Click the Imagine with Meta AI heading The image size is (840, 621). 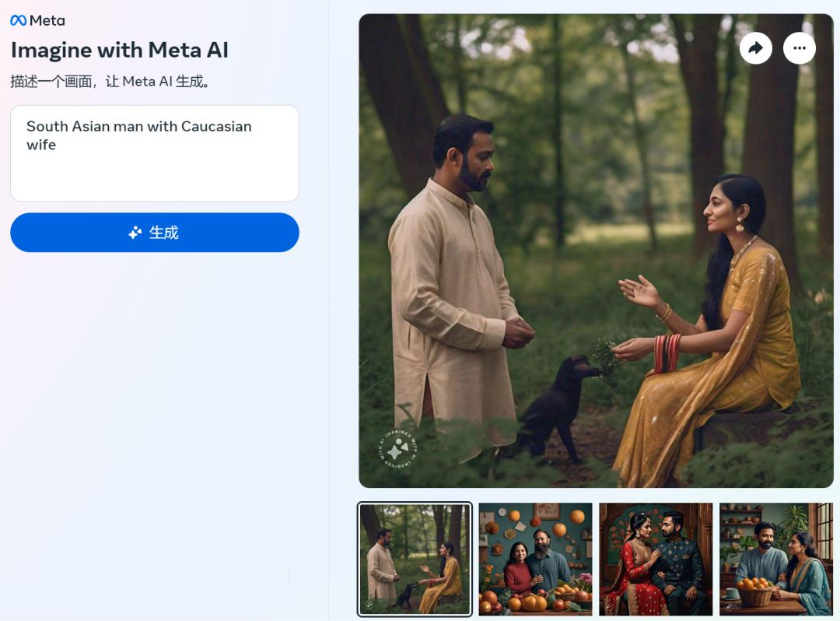coord(120,50)
